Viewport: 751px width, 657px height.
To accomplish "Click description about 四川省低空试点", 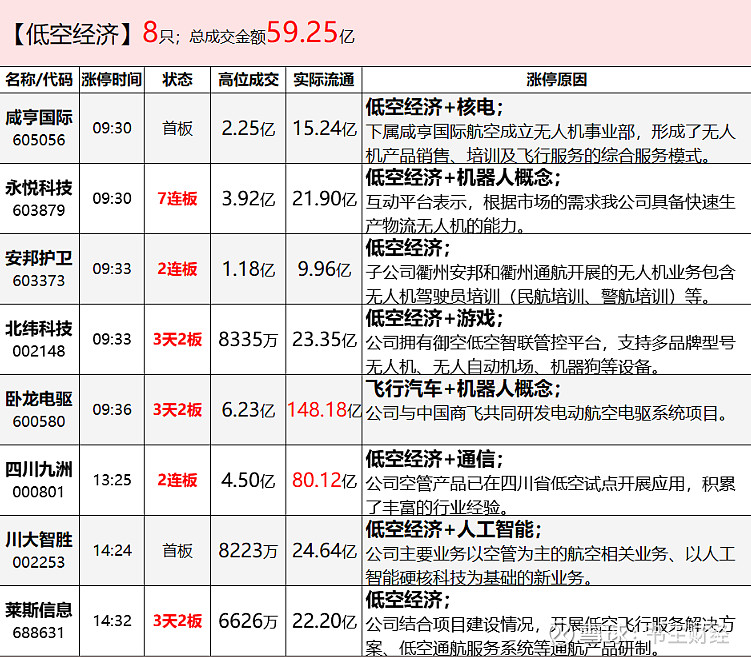I will click(550, 496).
